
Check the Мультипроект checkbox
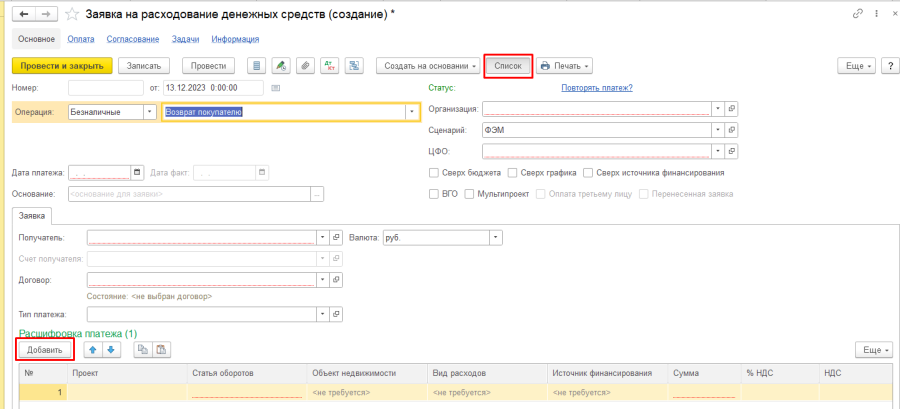(x=470, y=193)
